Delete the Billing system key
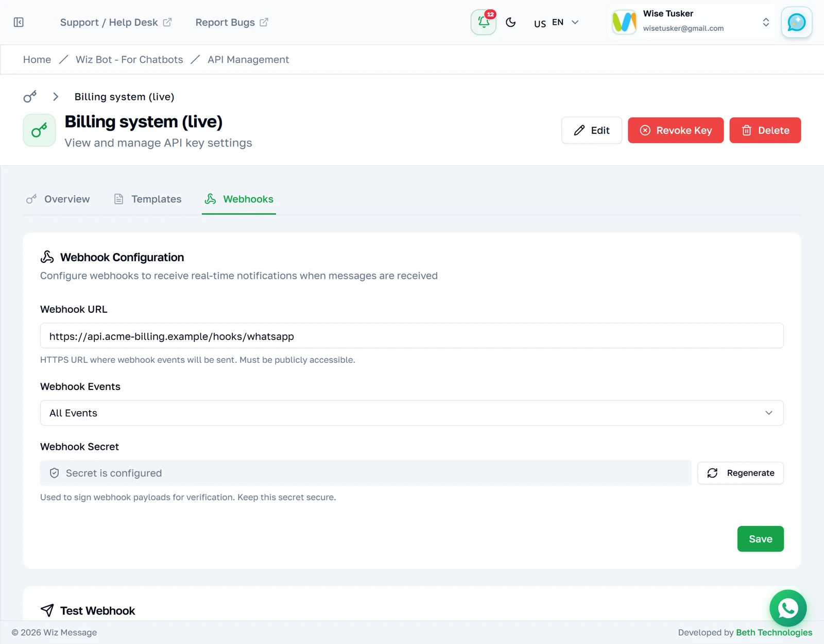Screen dimensions: 824x644 pyautogui.click(x=765, y=130)
